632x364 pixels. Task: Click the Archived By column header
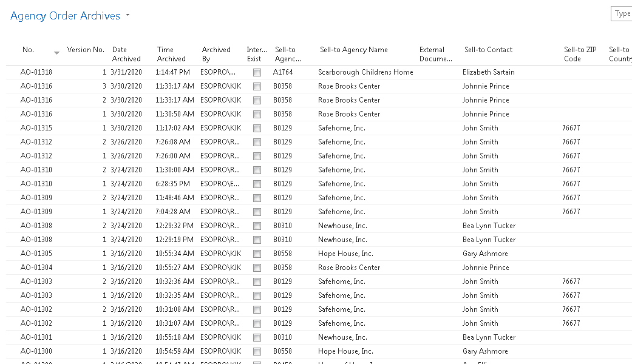pyautogui.click(x=216, y=54)
